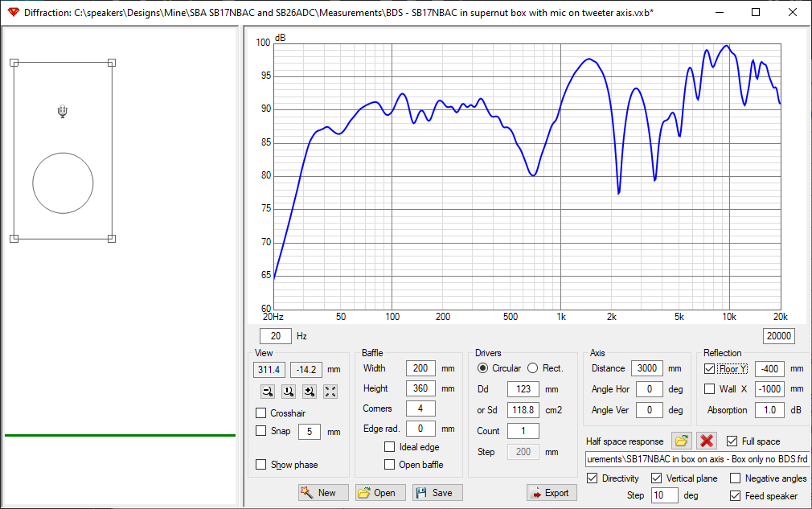
Task: Open half space response file folder icon
Action: [x=682, y=441]
